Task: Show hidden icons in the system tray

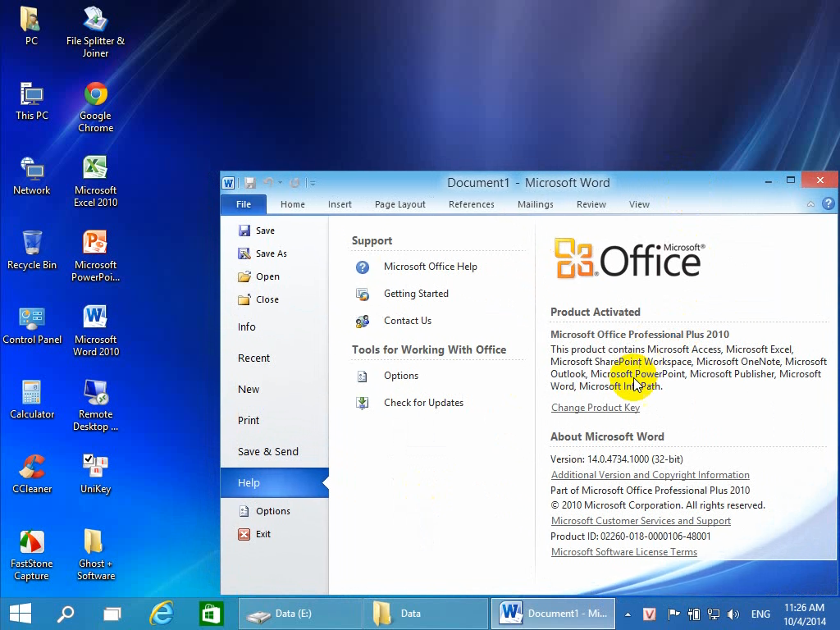Action: coord(628,614)
